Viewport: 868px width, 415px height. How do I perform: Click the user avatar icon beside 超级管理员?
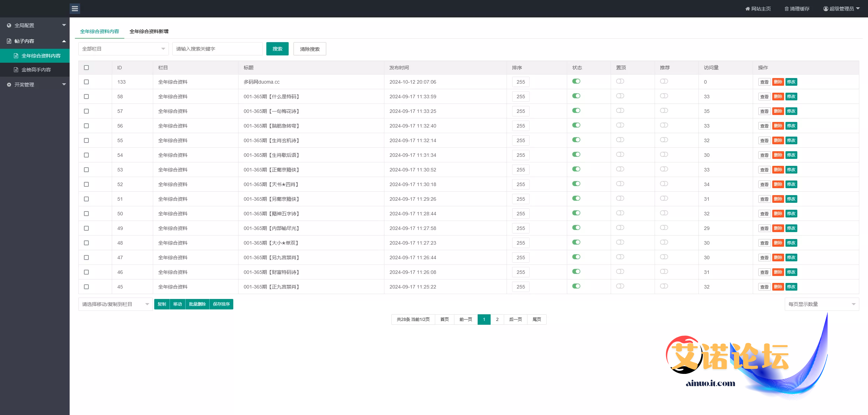click(826, 9)
